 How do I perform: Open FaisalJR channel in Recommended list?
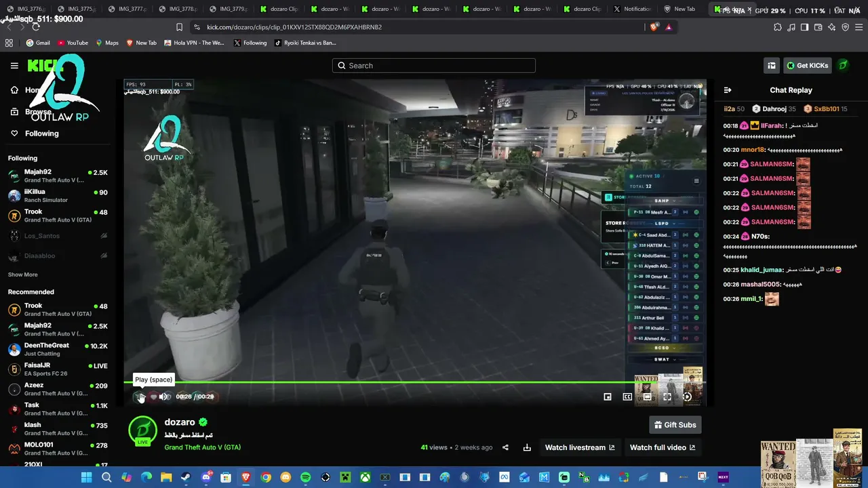tap(58, 369)
